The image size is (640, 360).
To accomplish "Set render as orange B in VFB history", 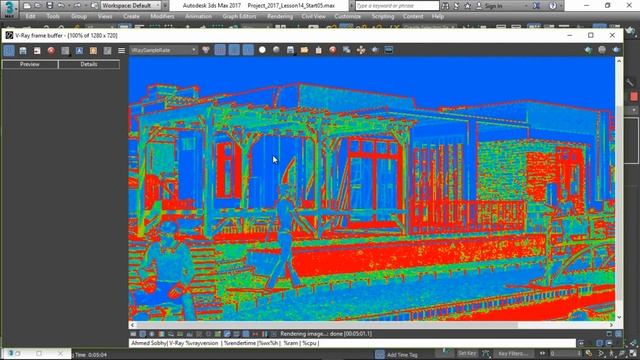I will pyautogui.click(x=93, y=50).
